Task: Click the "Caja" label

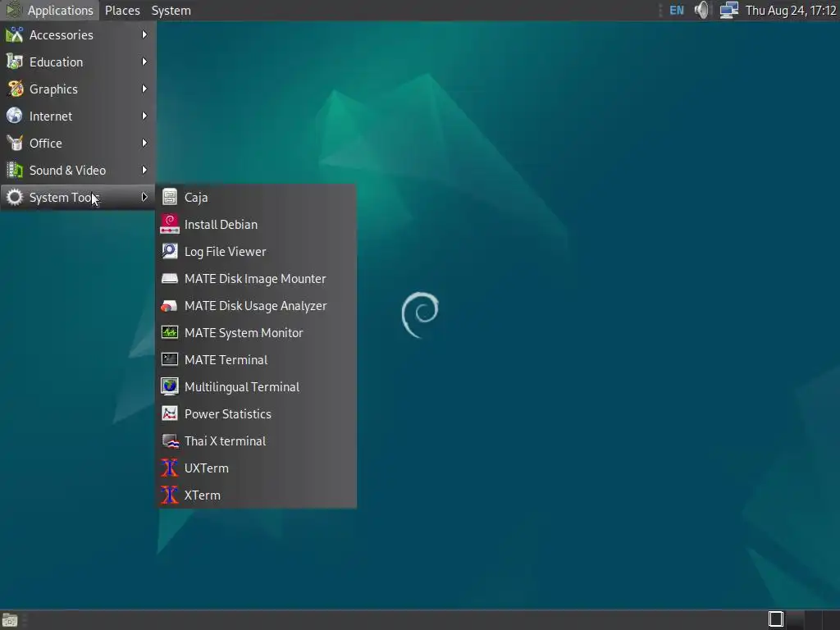Action: tap(195, 197)
